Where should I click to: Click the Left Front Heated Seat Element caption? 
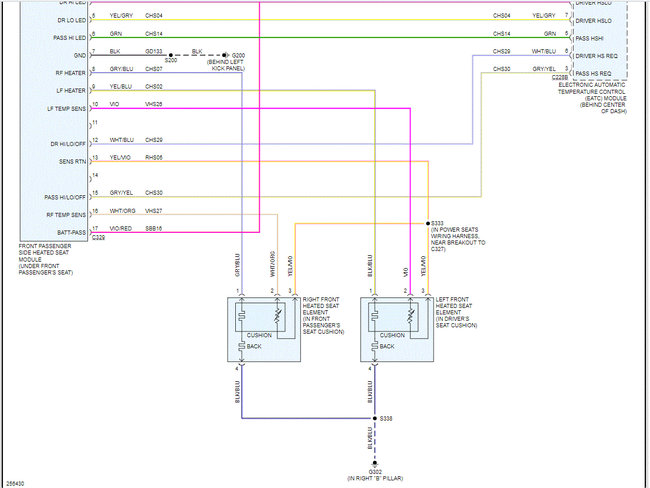[x=456, y=312]
